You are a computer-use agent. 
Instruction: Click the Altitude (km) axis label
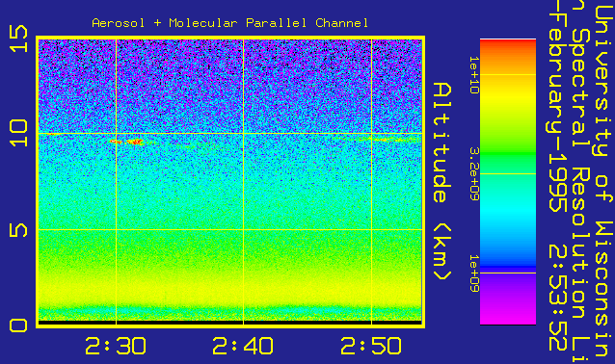pos(442,181)
